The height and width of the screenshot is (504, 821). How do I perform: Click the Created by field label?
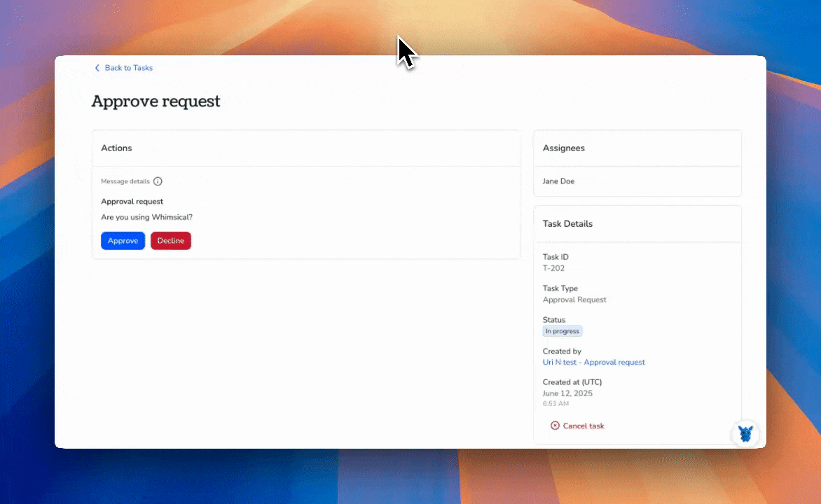point(562,351)
